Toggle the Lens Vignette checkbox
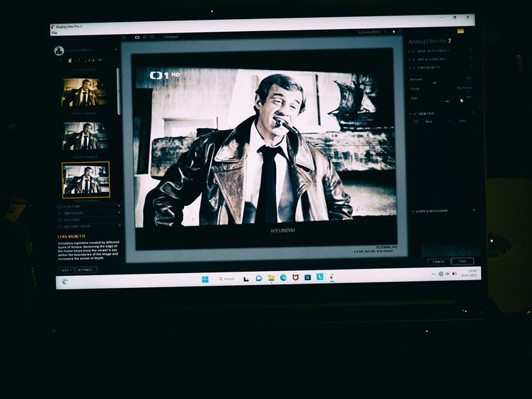The width and height of the screenshot is (532, 399). (x=415, y=68)
